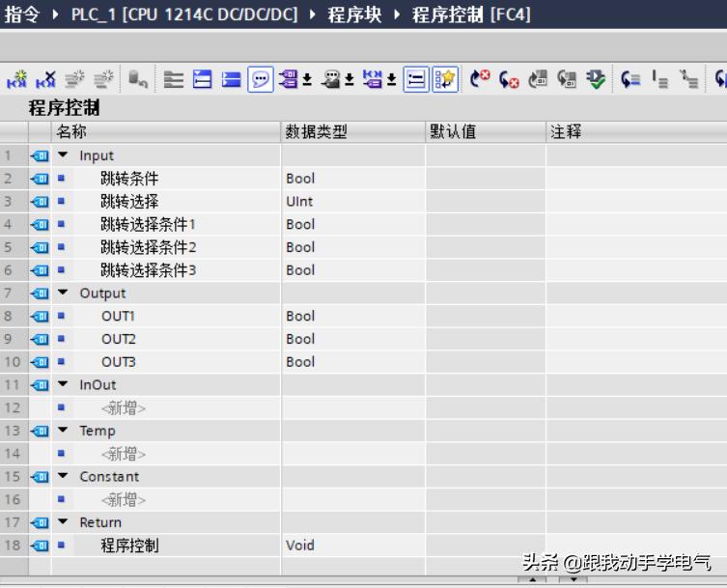
Task: Select the 跳转条件 parameter name
Action: 129,179
